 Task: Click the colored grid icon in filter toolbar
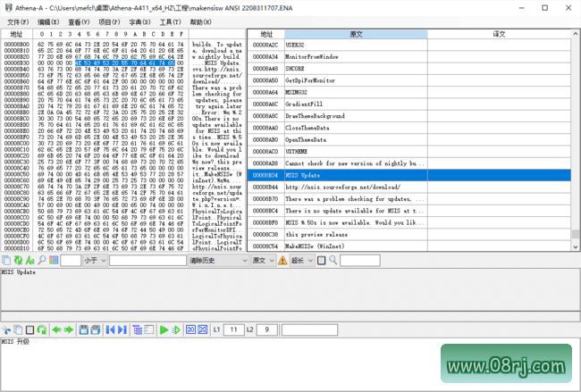click(x=54, y=260)
